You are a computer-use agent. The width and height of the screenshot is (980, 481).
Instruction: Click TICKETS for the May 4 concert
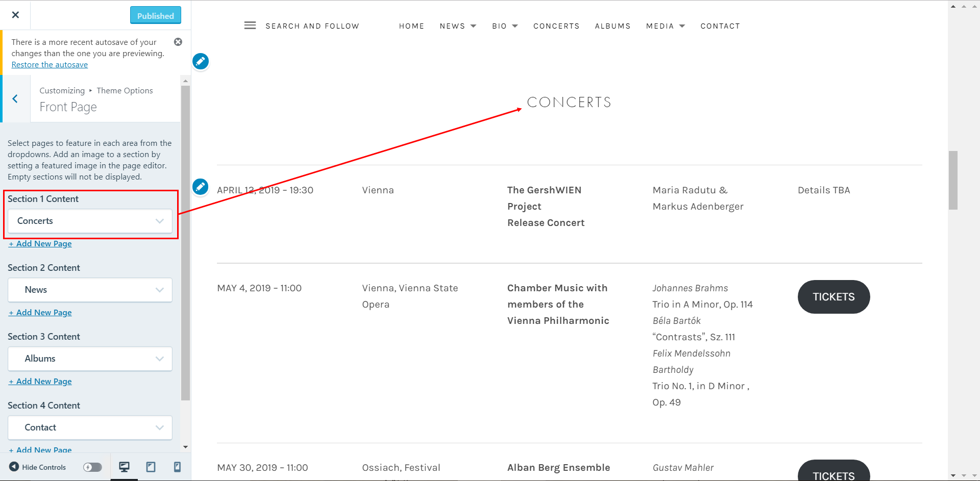click(x=833, y=296)
